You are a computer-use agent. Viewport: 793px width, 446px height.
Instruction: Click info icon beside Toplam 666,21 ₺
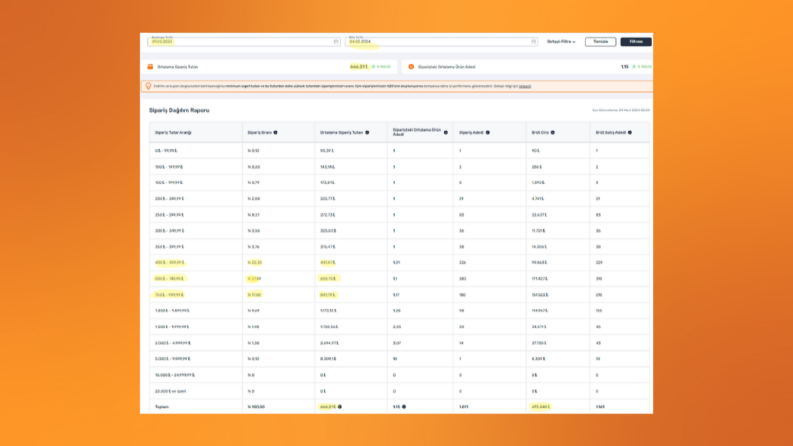340,407
